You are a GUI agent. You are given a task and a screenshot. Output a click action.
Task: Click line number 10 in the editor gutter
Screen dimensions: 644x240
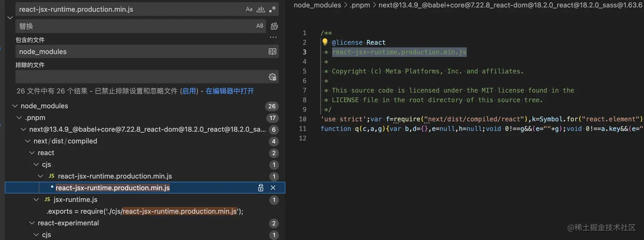[302, 119]
